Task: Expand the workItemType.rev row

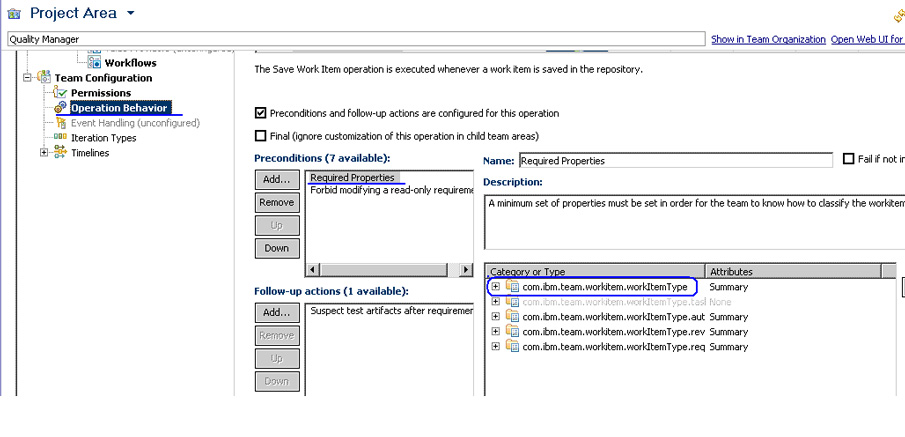Action: [495, 331]
